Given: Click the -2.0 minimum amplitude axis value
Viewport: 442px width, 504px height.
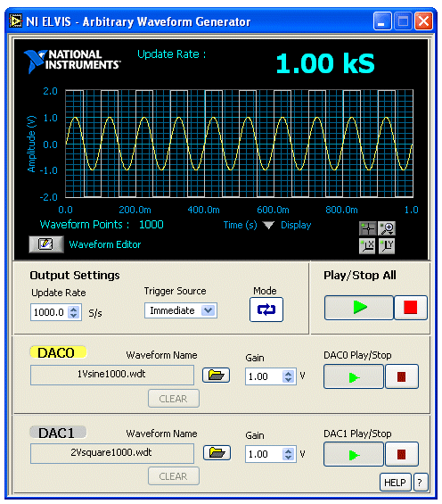Looking at the screenshot, I should 48,197.
